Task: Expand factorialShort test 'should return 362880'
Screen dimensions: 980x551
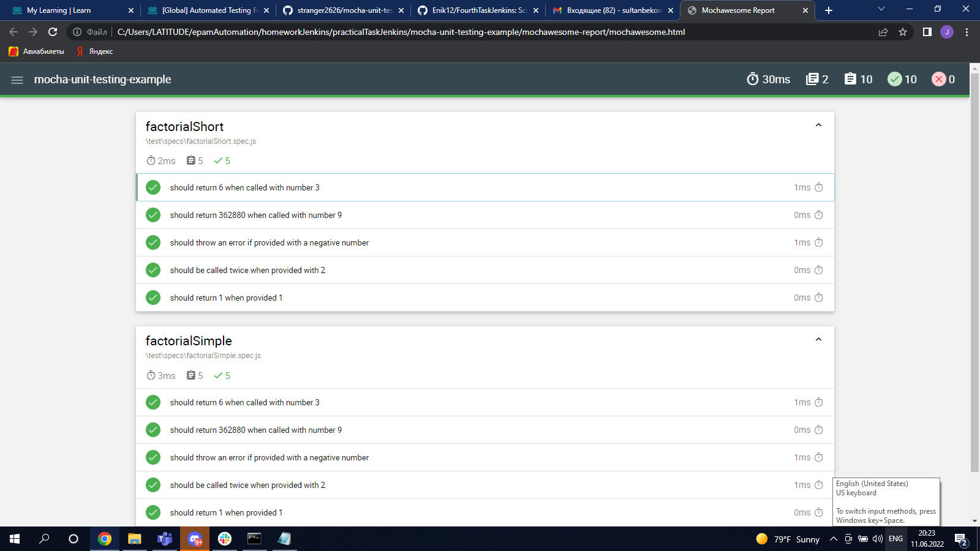Action: tap(485, 215)
